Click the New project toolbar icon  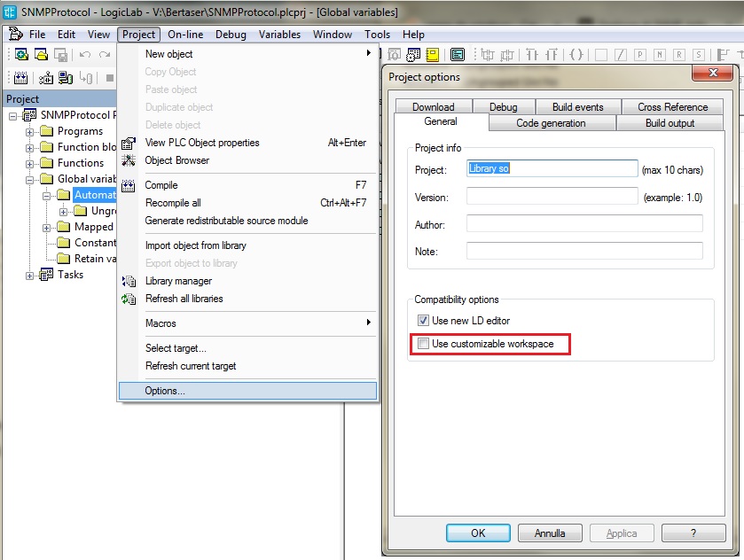(21, 55)
